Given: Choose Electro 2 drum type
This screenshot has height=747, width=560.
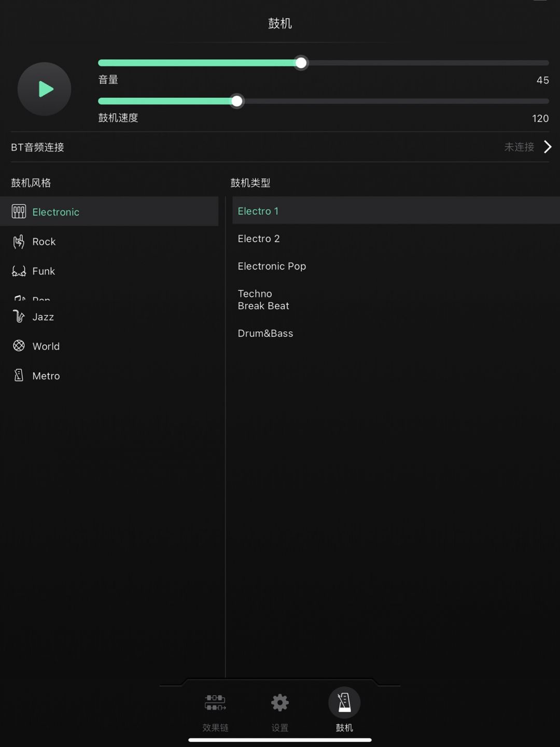Looking at the screenshot, I should [x=259, y=238].
